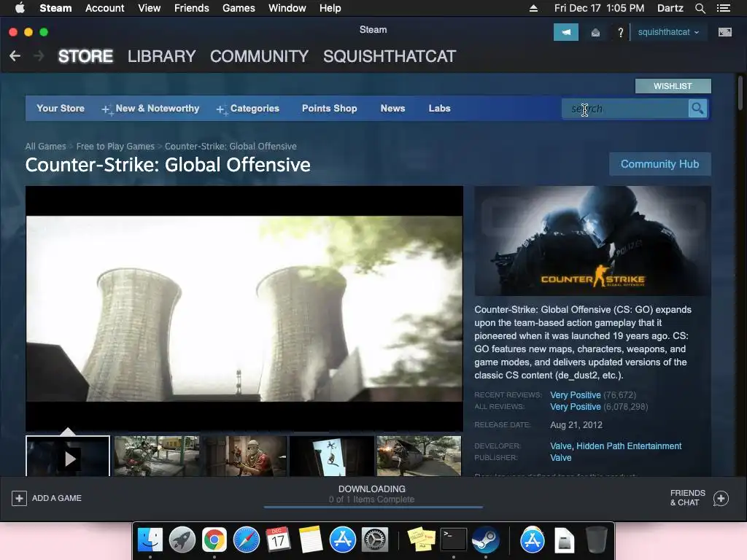Open the Window menu
The width and height of the screenshot is (747, 560).
(x=287, y=8)
